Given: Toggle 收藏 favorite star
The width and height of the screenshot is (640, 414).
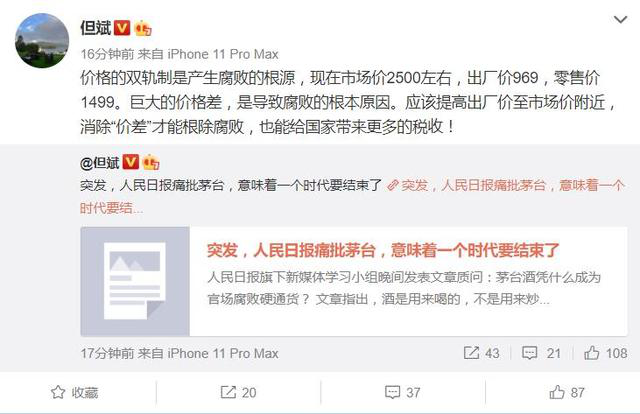Looking at the screenshot, I should [x=75, y=392].
